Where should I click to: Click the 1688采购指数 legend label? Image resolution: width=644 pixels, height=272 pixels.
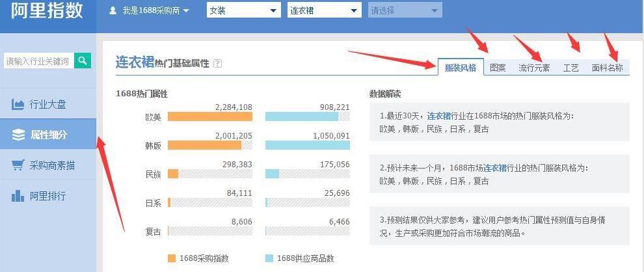[204, 258]
